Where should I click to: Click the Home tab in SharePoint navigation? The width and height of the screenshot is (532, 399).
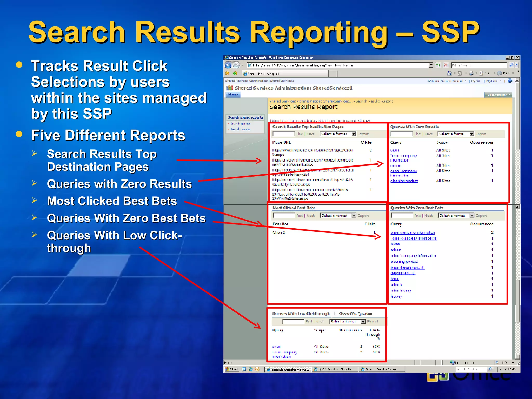click(233, 95)
